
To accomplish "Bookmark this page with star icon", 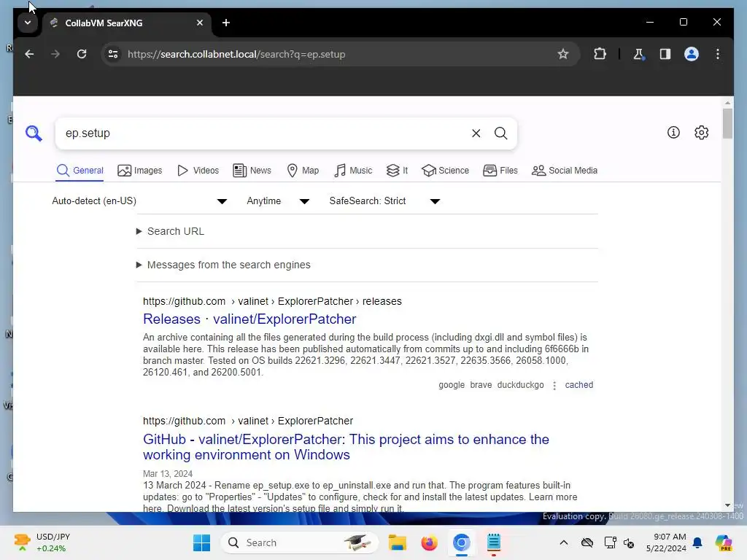I will coord(563,54).
